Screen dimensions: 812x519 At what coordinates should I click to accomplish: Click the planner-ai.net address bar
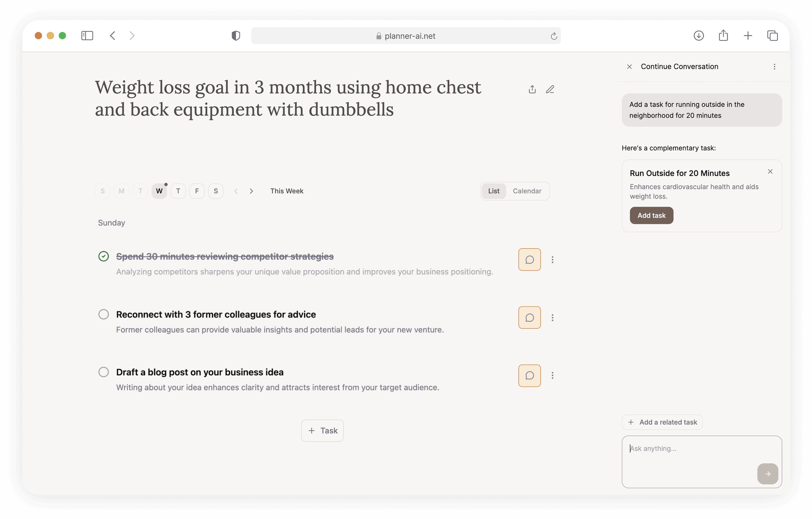click(406, 36)
